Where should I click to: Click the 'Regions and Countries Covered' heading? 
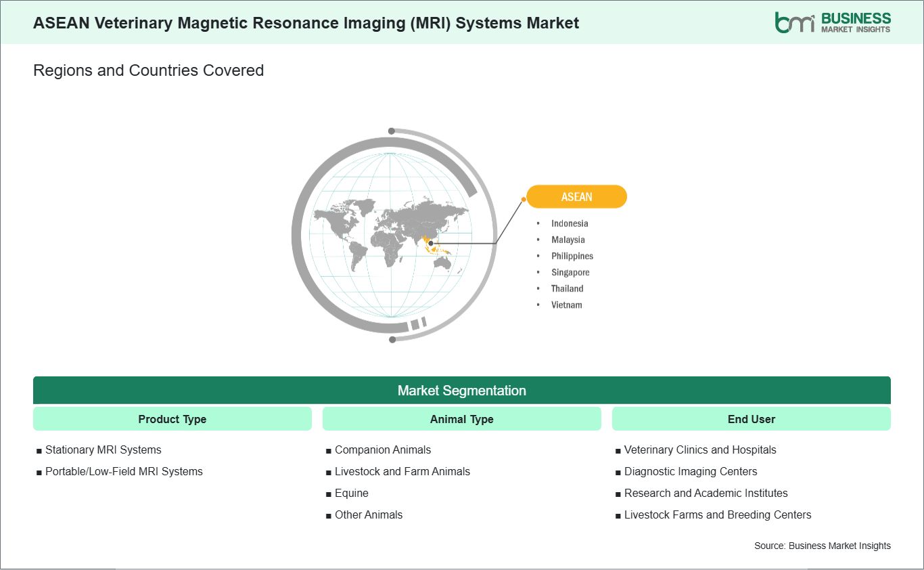(x=148, y=70)
